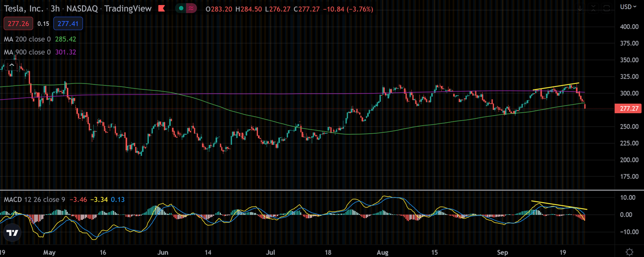Click the 350.00 price axis label

click(629, 60)
